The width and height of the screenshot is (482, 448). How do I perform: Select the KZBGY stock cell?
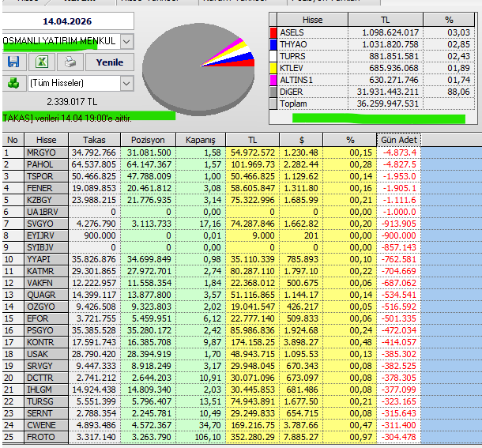[x=46, y=200]
